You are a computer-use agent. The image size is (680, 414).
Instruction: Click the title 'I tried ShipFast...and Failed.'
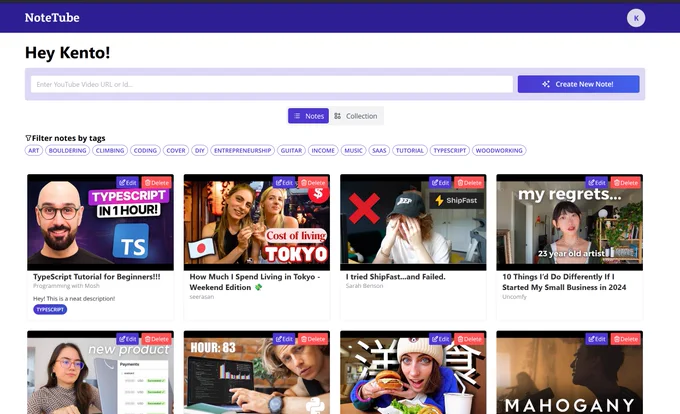point(396,277)
